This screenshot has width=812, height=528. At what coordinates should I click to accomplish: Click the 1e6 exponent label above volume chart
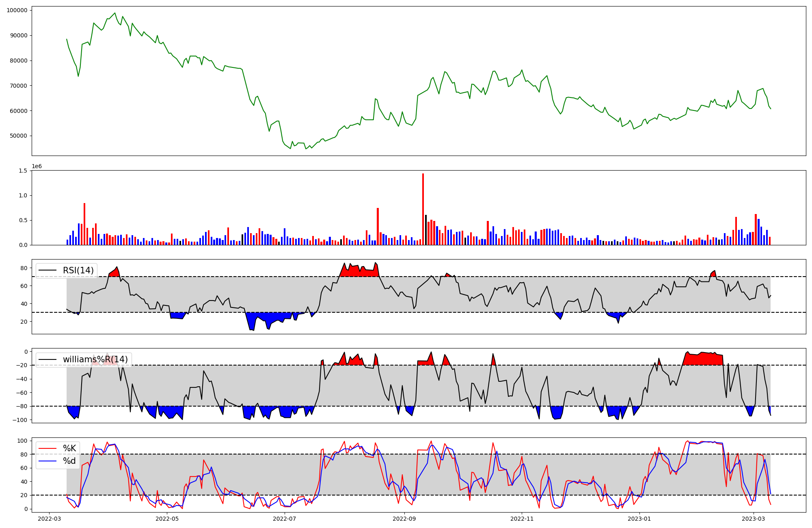(37, 167)
